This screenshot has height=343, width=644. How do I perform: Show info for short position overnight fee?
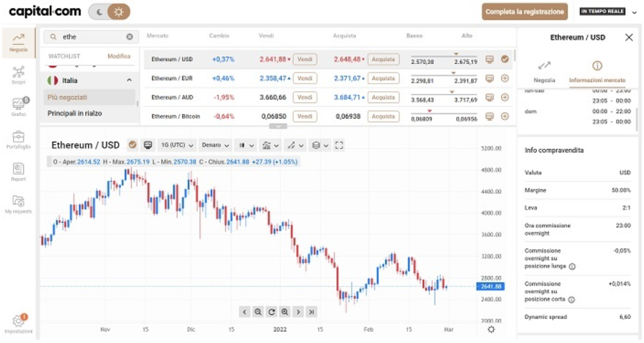tap(572, 300)
